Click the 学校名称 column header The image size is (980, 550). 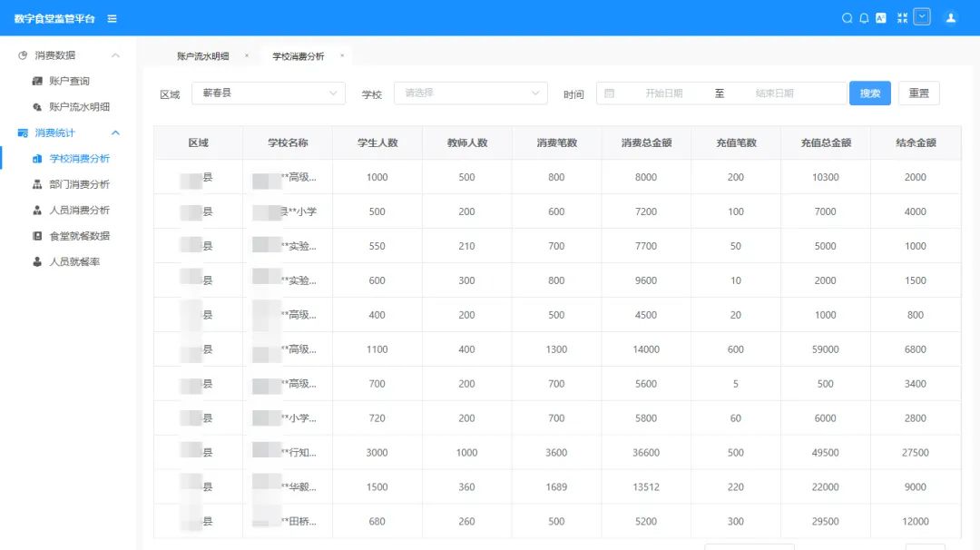[x=288, y=142]
